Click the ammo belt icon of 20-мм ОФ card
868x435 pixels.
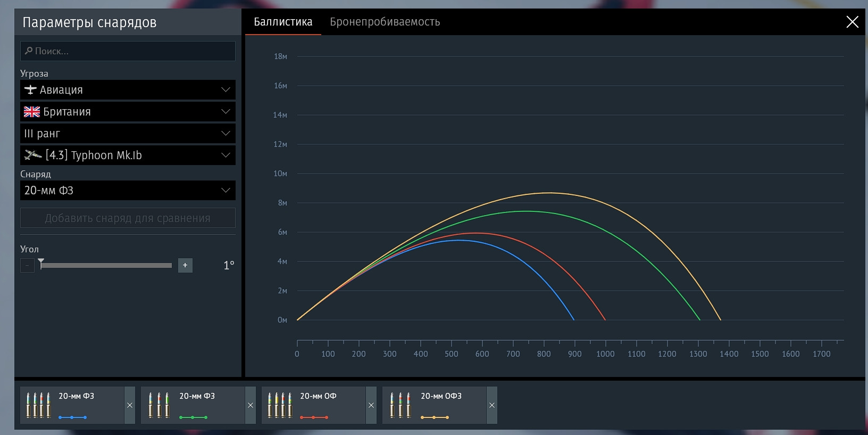(280, 405)
